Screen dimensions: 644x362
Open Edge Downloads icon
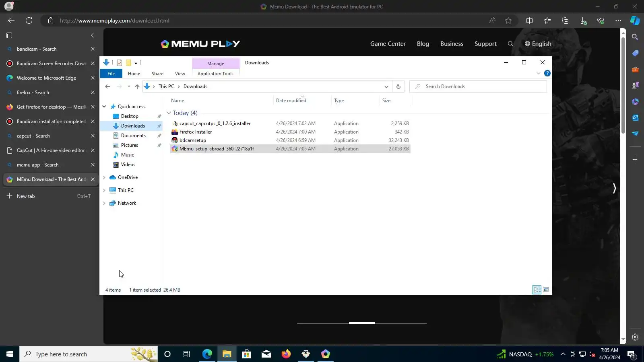coord(583,21)
